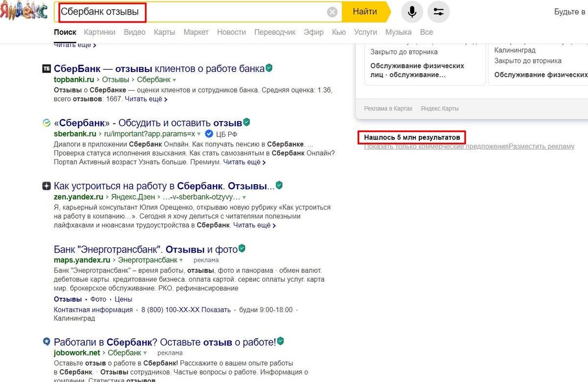Expand sberbank.ru URL dropdown arrow
The width and height of the screenshot is (588, 382).
(199, 134)
